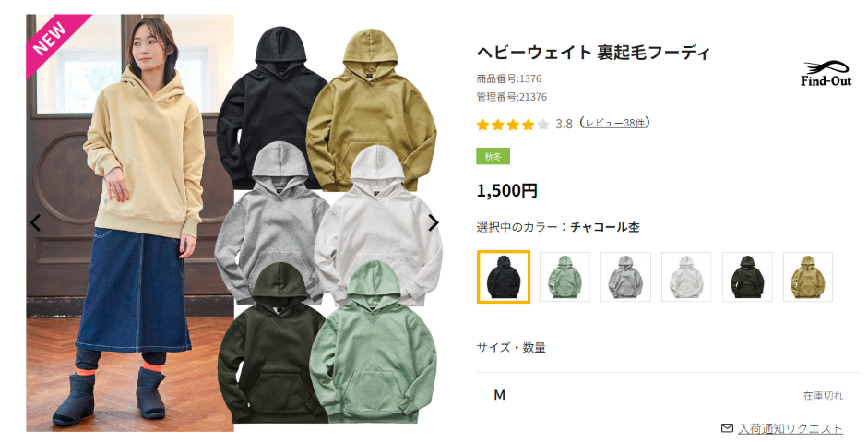Image resolution: width=868 pixels, height=443 pixels.
Task: Select the black charcoal hoodie swatch
Action: (504, 277)
